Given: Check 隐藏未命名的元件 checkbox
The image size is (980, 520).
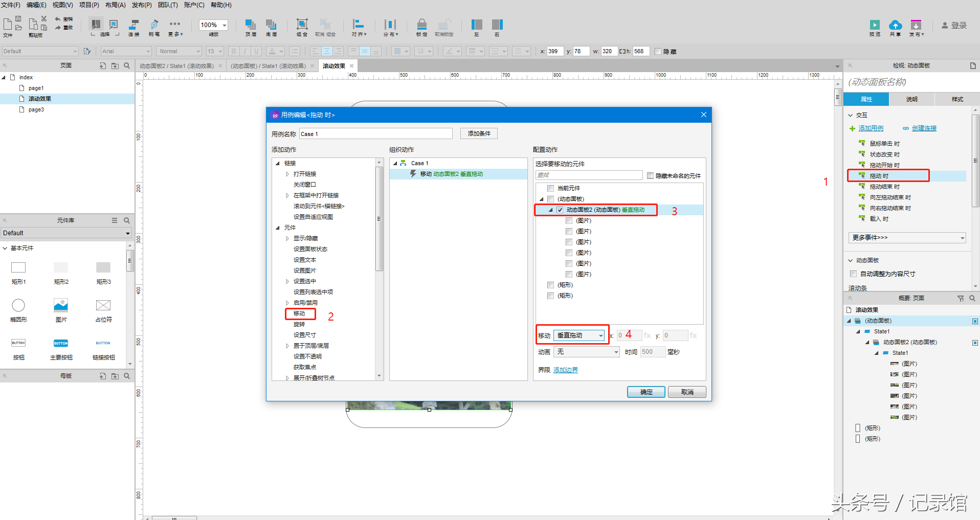Looking at the screenshot, I should pos(650,175).
